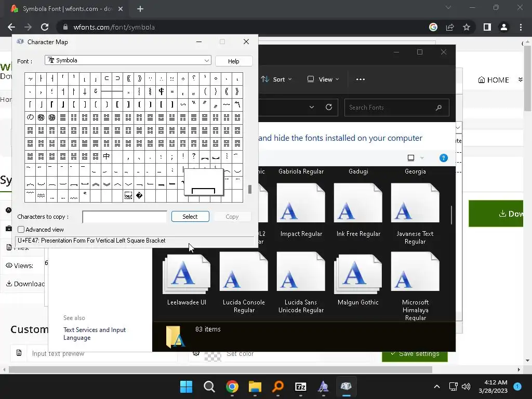
Task: Click the taskbar volume speaker icon
Action: tap(466, 387)
